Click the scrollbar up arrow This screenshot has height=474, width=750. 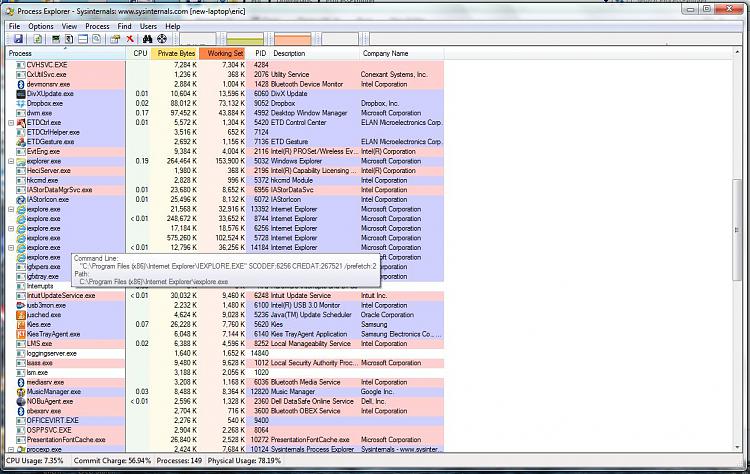[737, 52]
